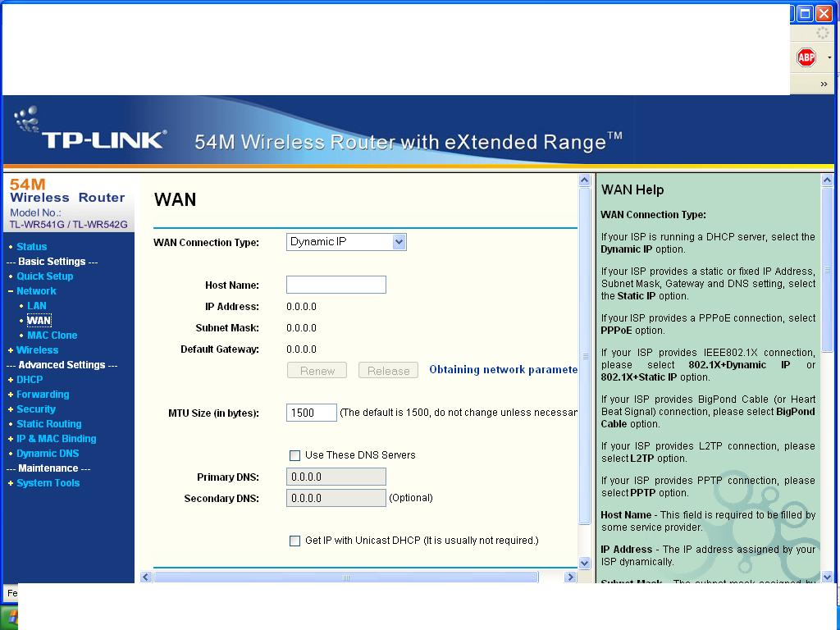This screenshot has width=840, height=630.
Task: Click the MTU Size field
Action: click(x=311, y=413)
